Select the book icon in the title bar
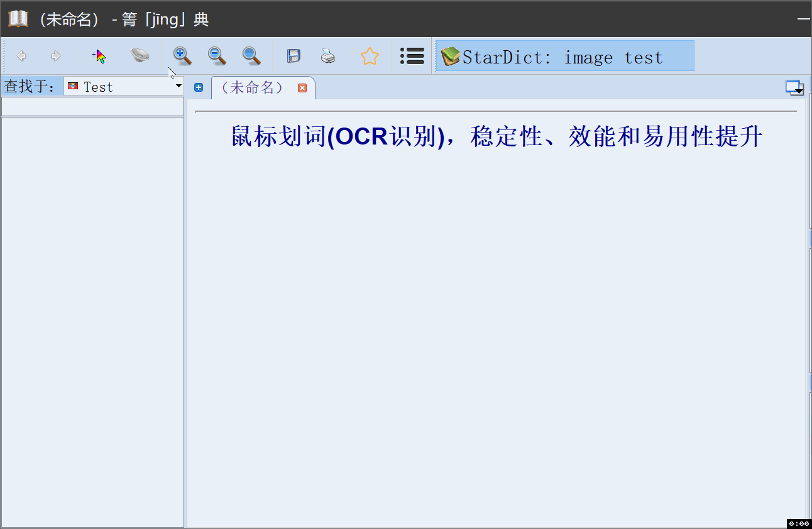 pos(18,18)
